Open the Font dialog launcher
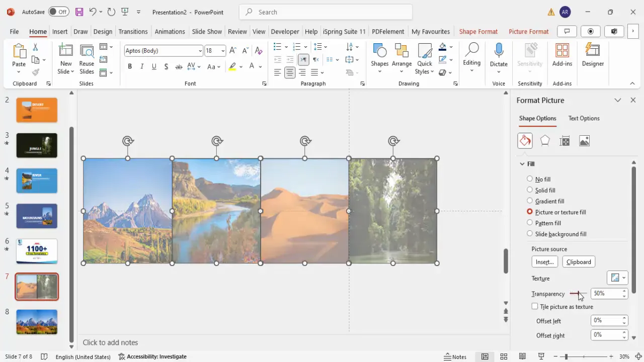This screenshot has width=644, height=362. 264,84
